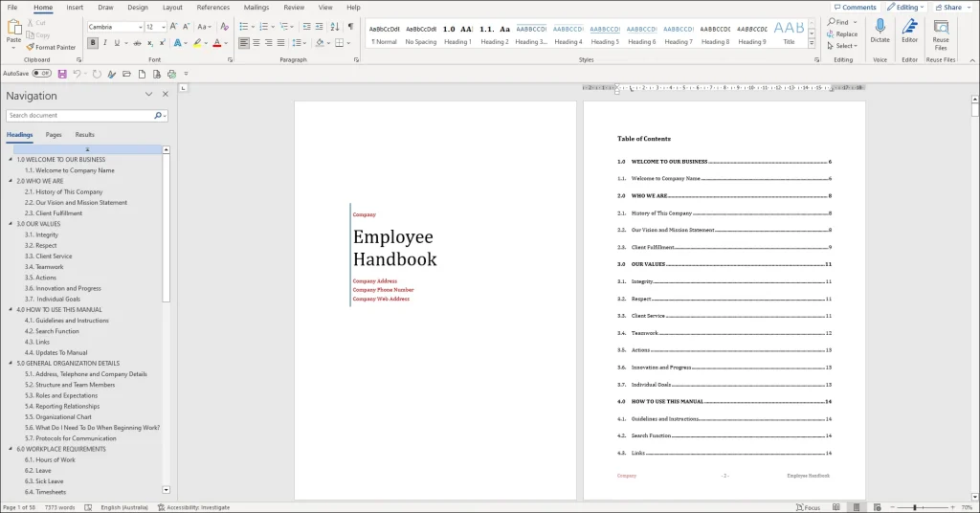Switch to the Design tab

(x=138, y=8)
